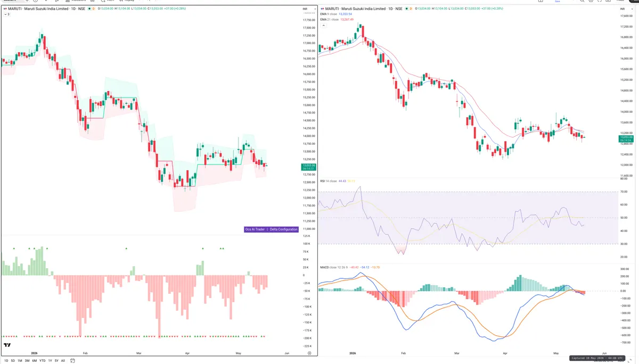Image resolution: width=639 pixels, height=364 pixels.
Task: Click the MARUTI symbol title in right chart
Action: pyautogui.click(x=363, y=9)
